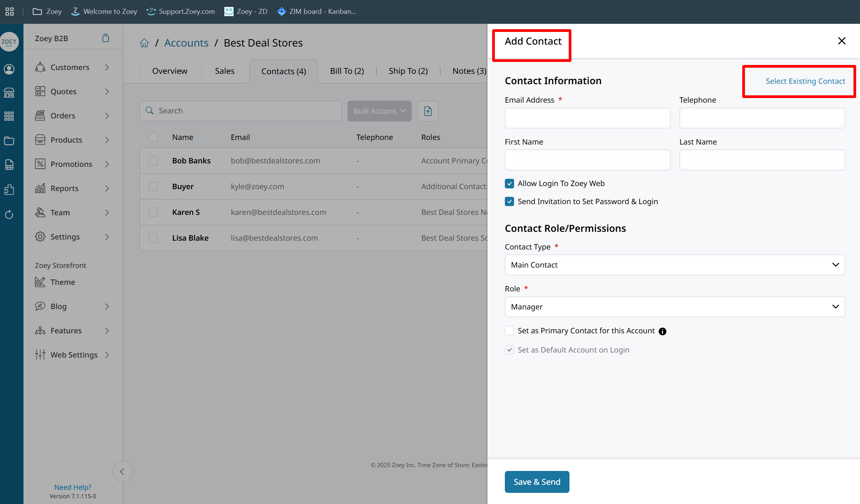Click the Email Address input field
The image size is (860, 504).
click(588, 118)
